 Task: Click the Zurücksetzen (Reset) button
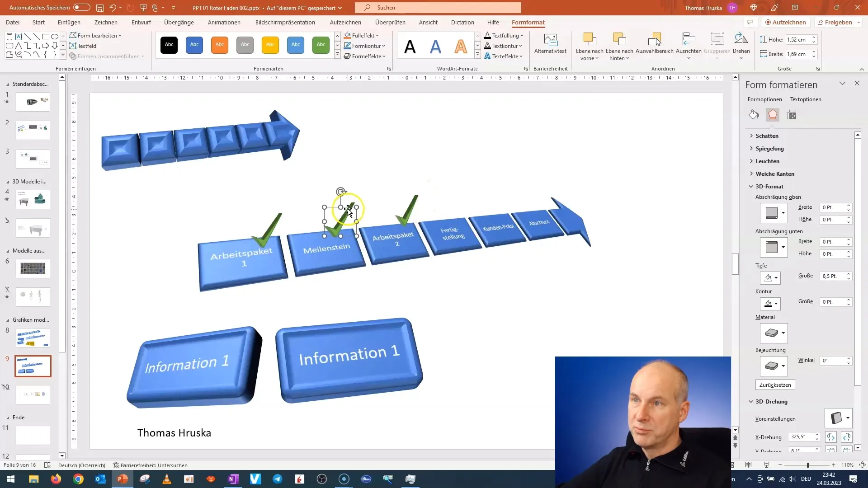tap(775, 385)
